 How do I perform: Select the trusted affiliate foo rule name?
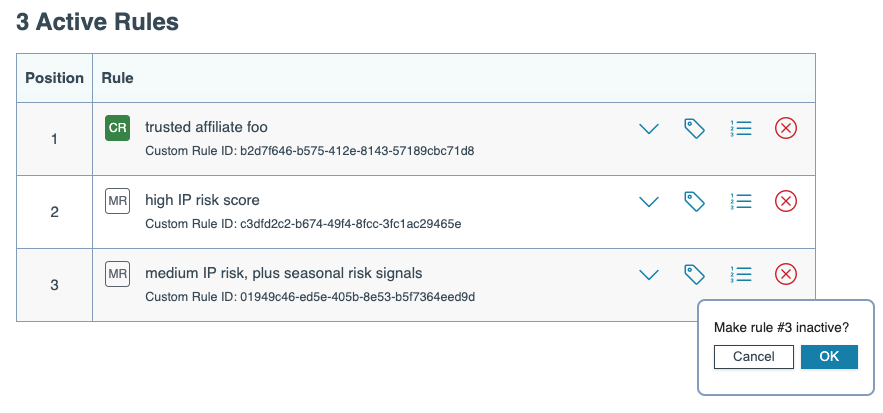206,127
